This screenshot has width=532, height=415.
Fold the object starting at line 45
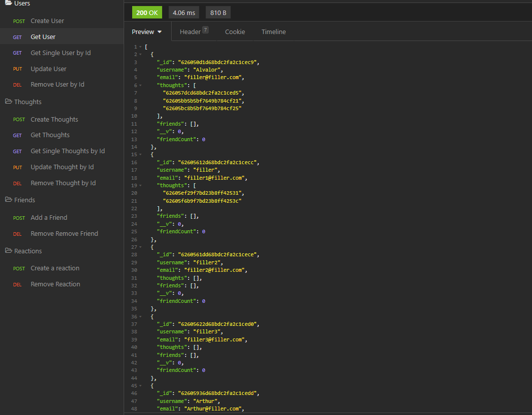pyautogui.click(x=140, y=386)
